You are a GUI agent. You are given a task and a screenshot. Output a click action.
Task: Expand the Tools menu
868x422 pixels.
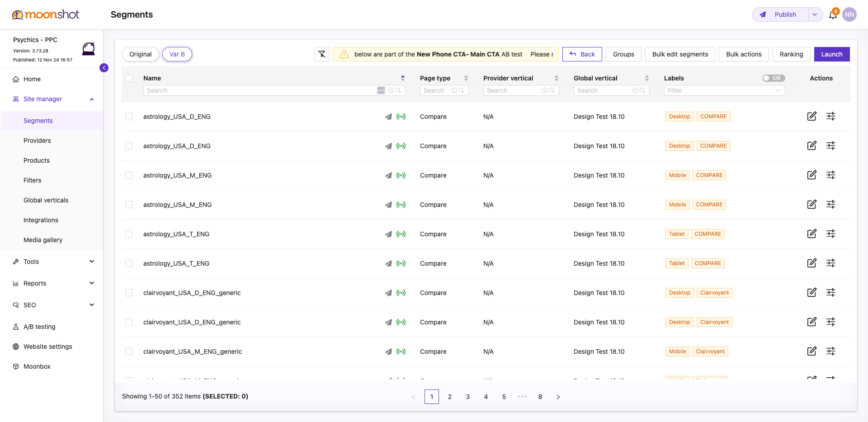coord(92,262)
